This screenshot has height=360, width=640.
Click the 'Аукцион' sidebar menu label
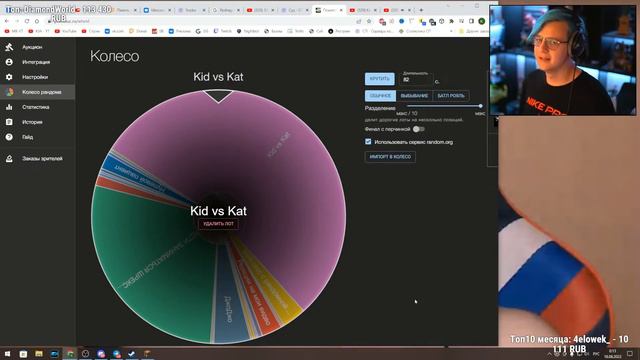(x=32, y=47)
